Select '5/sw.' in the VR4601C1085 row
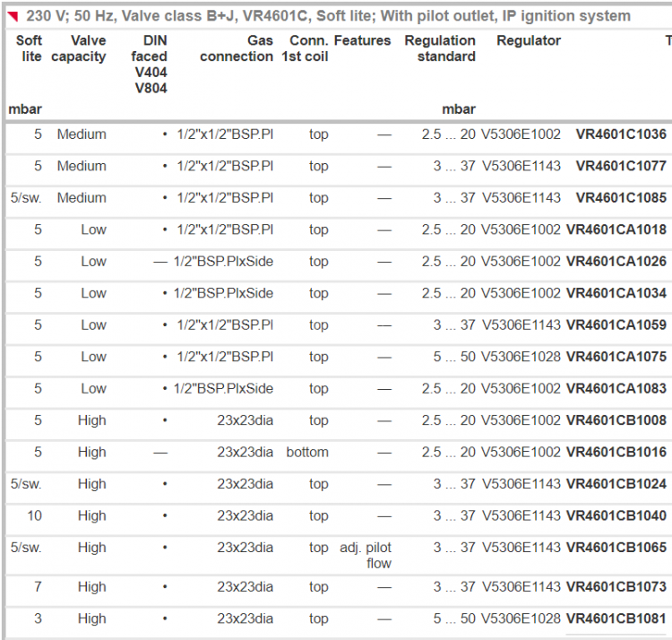The width and height of the screenshot is (672, 640). coord(26,197)
